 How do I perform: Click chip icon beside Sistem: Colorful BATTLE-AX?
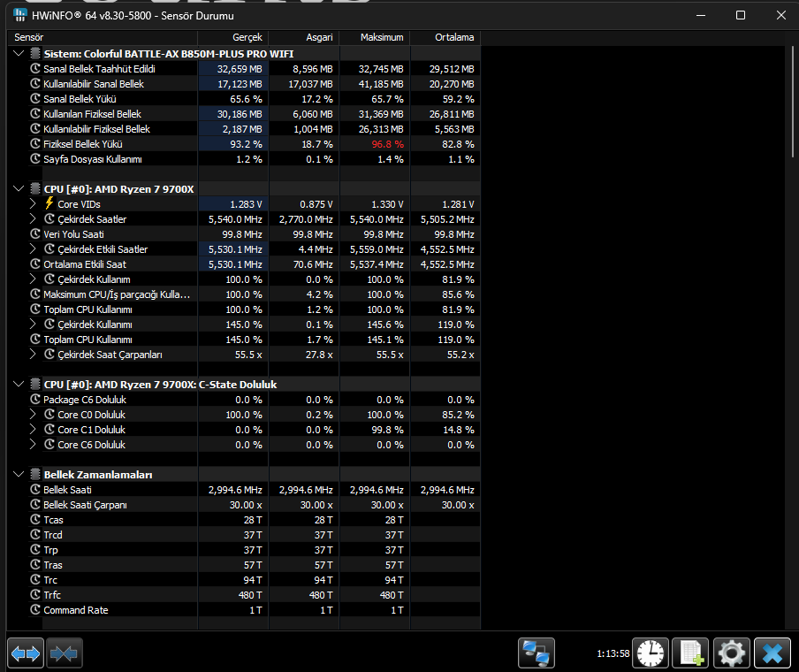point(35,53)
